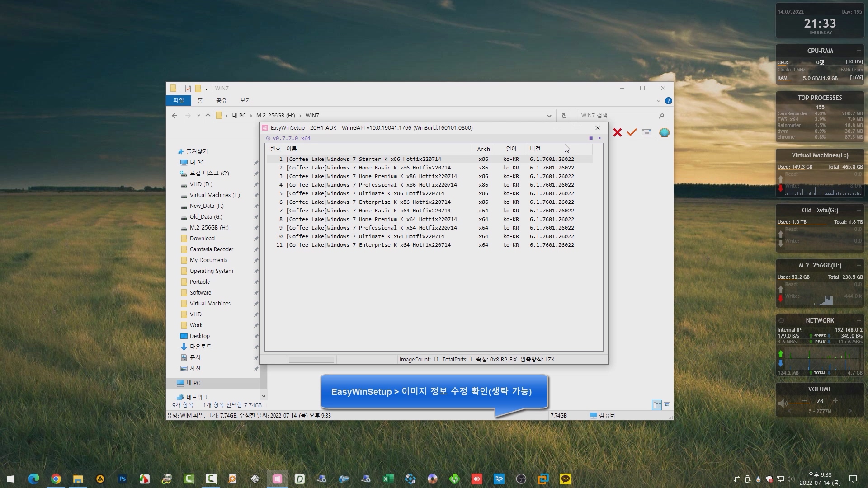Select Camtasia Recoder folder in navigation pane
The height and width of the screenshot is (488, 868).
(212, 249)
